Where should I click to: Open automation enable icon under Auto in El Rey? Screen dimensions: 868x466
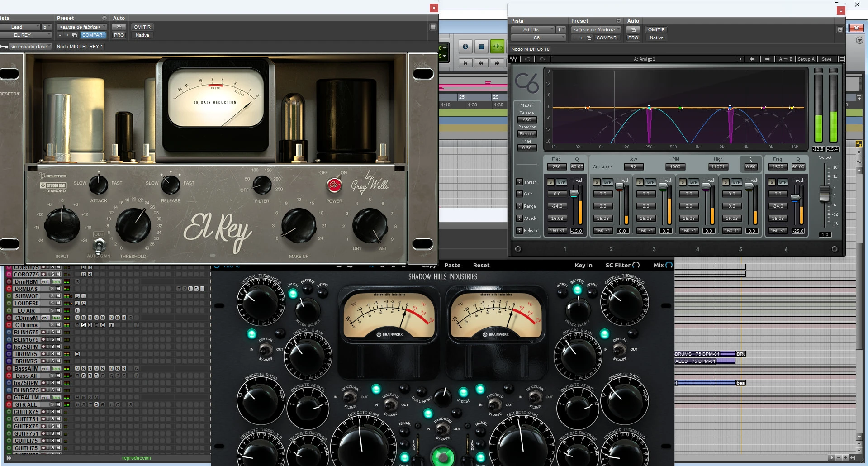pos(119,27)
